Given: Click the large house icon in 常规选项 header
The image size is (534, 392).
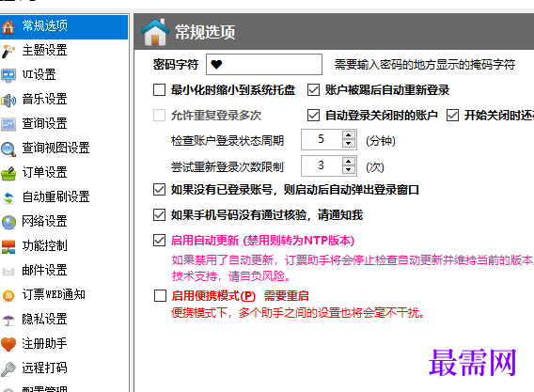Looking at the screenshot, I should [155, 32].
